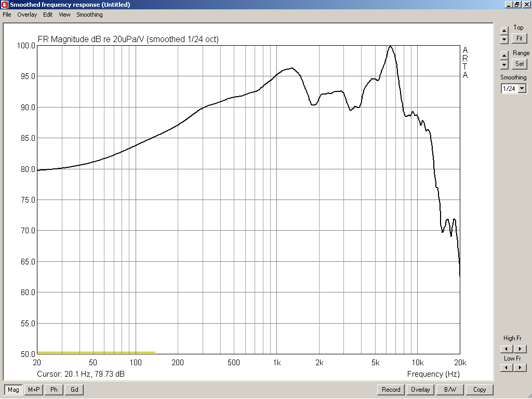Switch to Gd group delay view
Screen dimensions: 532x399
point(74,390)
